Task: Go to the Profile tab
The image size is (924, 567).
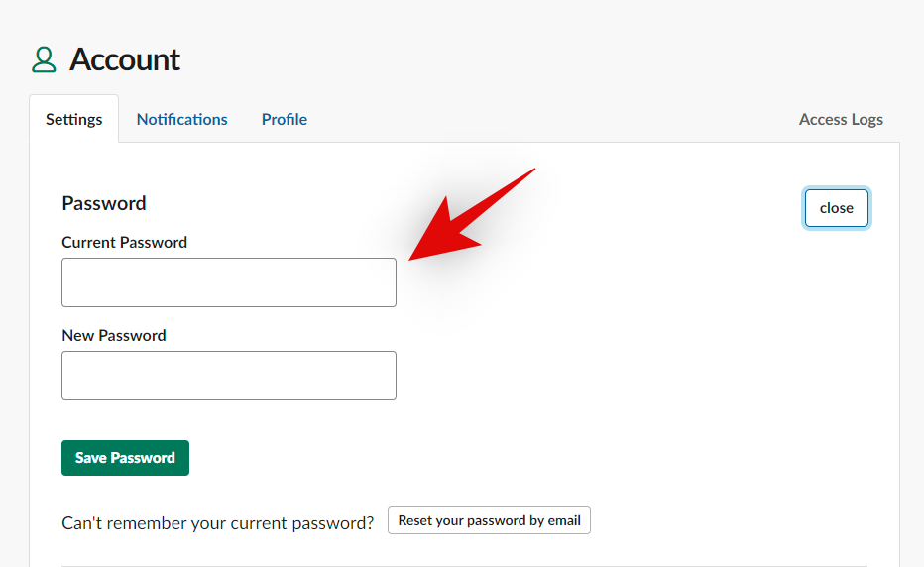Action: 285,119
